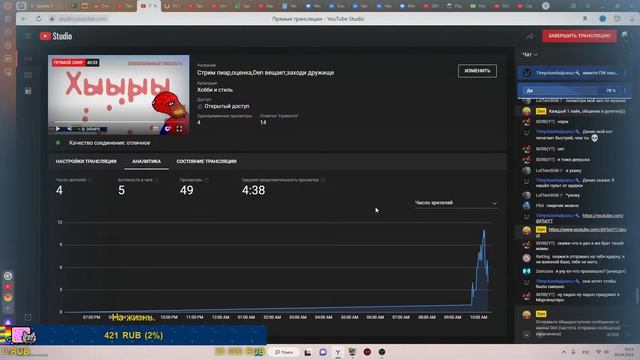The image size is (640, 360).
Task: Click the YouTube Studio logo
Action: 56,36
